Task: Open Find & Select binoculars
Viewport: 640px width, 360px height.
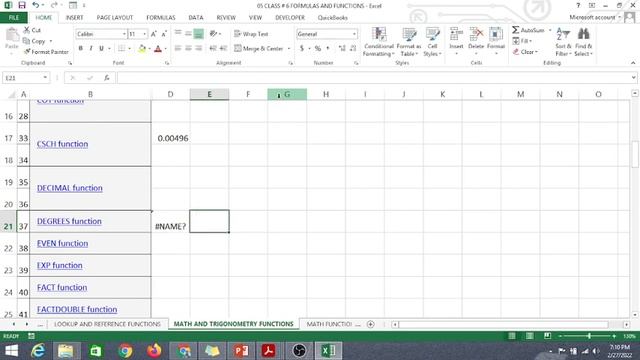Action: tap(584, 42)
